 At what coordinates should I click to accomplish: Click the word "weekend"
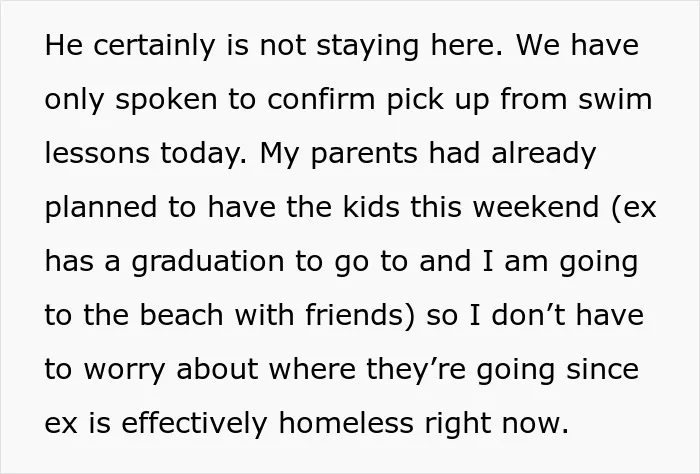point(536,207)
